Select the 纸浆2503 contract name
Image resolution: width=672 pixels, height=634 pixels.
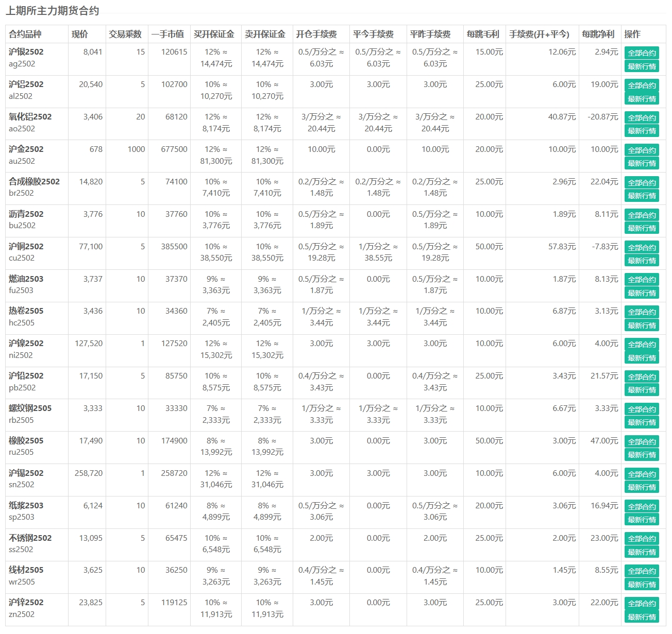click(26, 505)
